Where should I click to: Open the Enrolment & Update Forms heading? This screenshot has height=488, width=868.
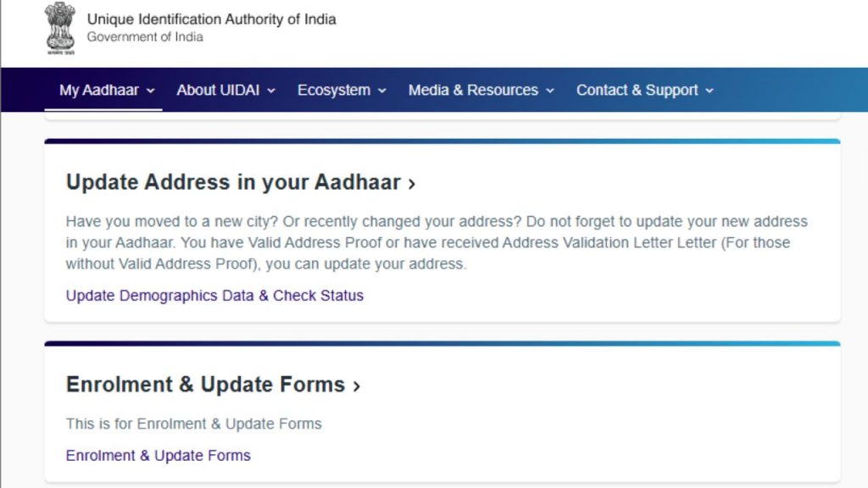click(205, 385)
